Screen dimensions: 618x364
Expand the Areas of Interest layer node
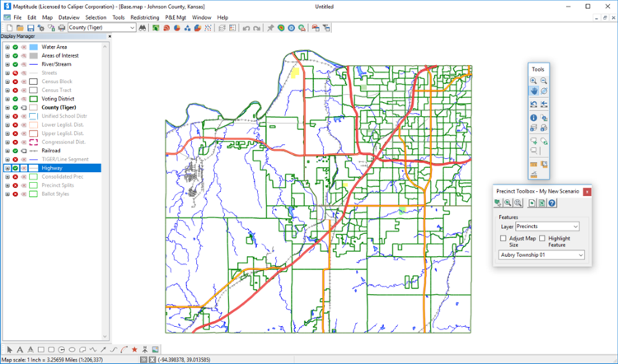(x=7, y=55)
